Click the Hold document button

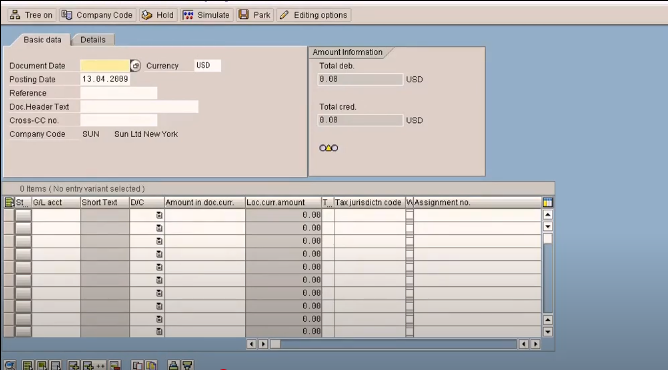(x=158, y=15)
